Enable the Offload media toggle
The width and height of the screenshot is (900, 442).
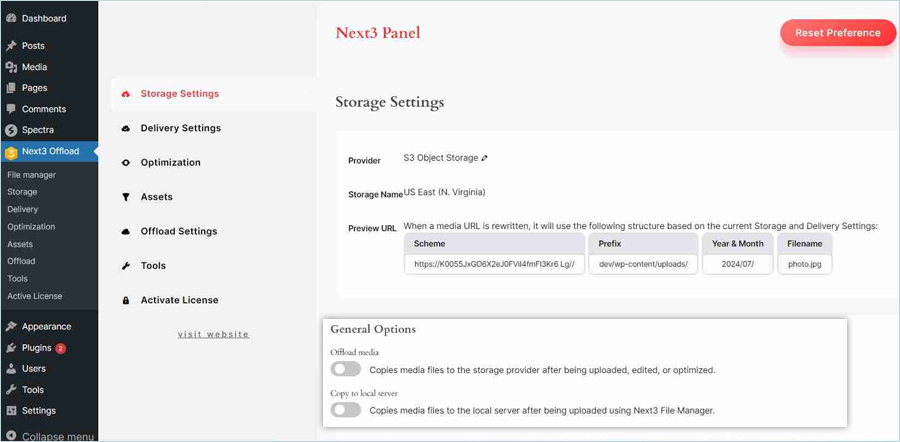tap(346, 369)
